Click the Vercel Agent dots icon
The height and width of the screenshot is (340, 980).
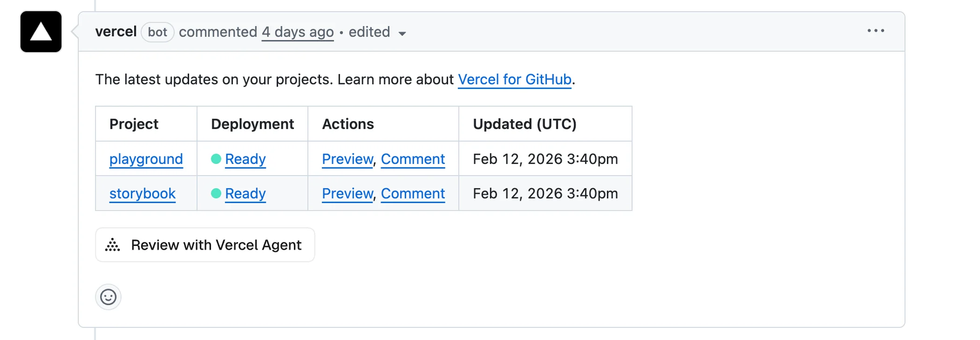[113, 245]
